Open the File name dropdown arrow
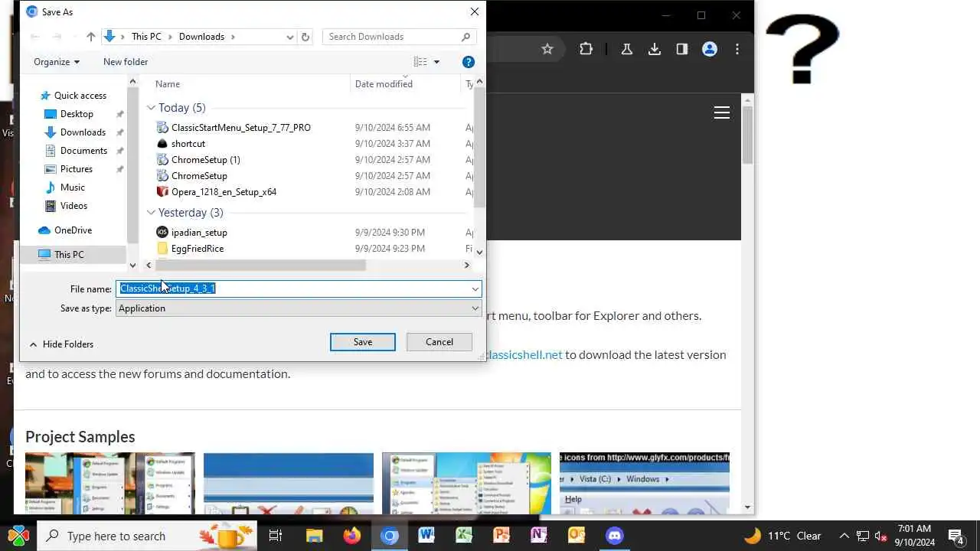The image size is (980, 551). pos(475,289)
